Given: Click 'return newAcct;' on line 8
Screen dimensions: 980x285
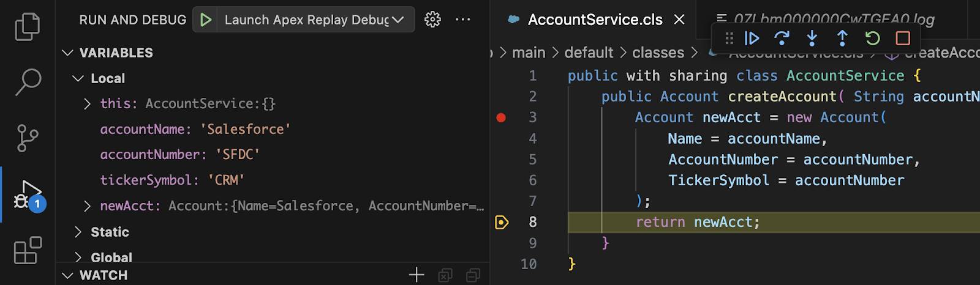Looking at the screenshot, I should tap(698, 222).
